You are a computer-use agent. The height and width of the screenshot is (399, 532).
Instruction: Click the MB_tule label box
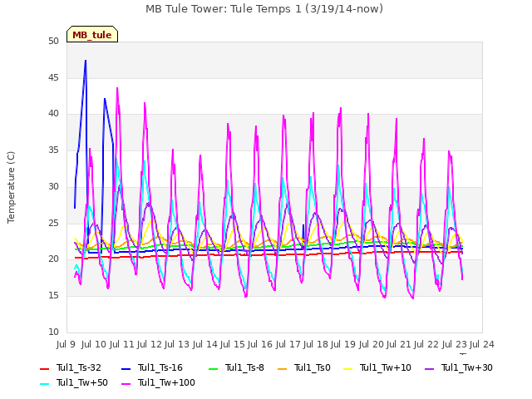(x=92, y=34)
